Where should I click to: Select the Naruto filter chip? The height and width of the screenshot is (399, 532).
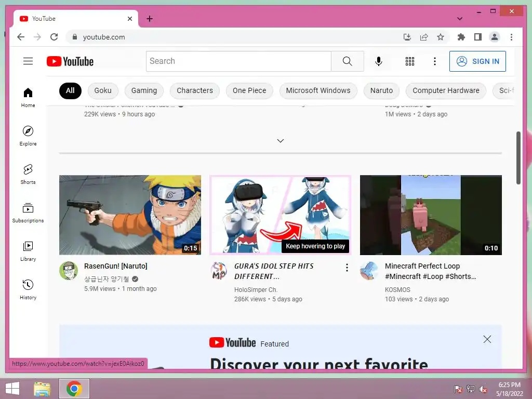[x=381, y=90]
